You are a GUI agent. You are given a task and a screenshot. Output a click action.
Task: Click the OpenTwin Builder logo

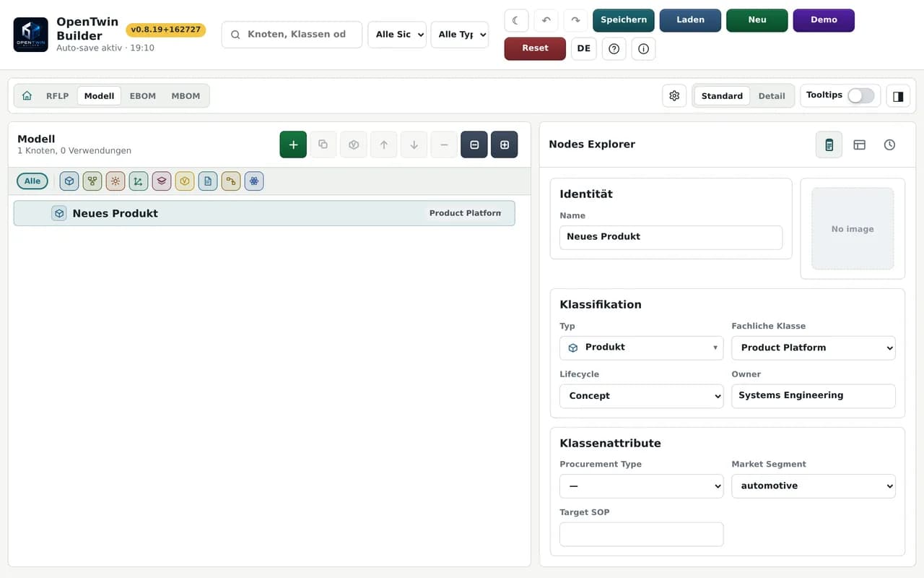(31, 35)
